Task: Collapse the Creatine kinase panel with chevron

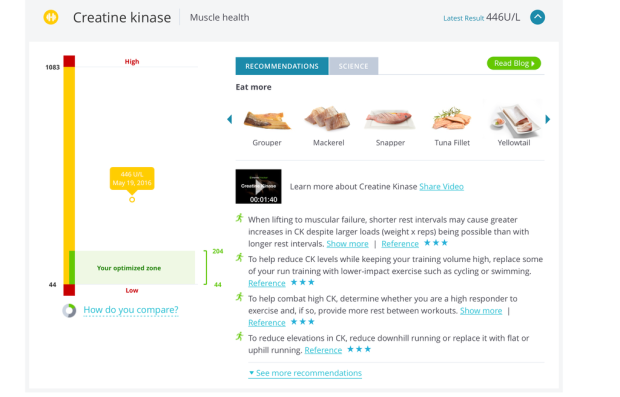Action: pyautogui.click(x=537, y=17)
